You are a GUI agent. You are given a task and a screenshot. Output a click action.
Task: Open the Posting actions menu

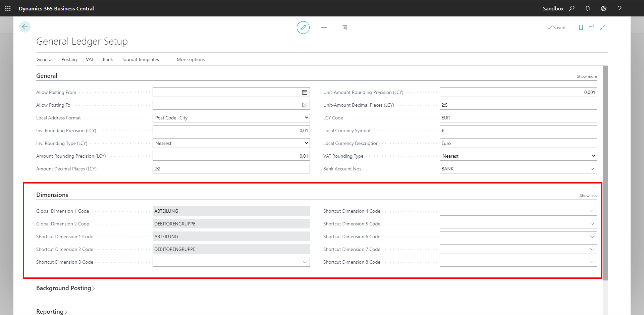(x=69, y=59)
